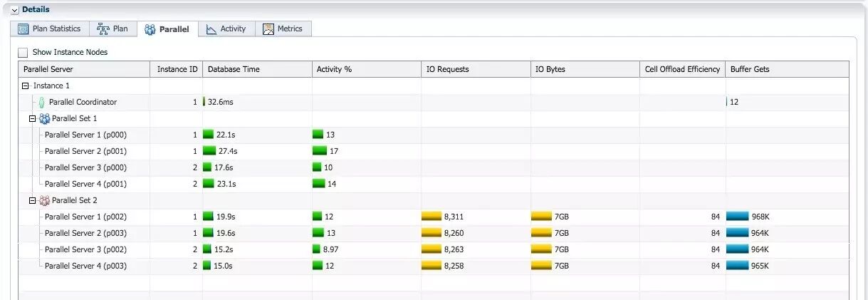868x300 pixels.
Task: Click the coordinator buffer gets value 12
Action: pyautogui.click(x=734, y=102)
